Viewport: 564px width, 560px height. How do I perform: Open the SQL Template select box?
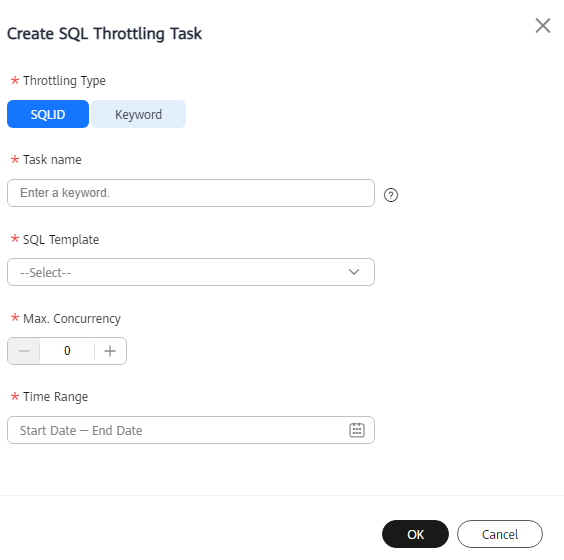[191, 272]
